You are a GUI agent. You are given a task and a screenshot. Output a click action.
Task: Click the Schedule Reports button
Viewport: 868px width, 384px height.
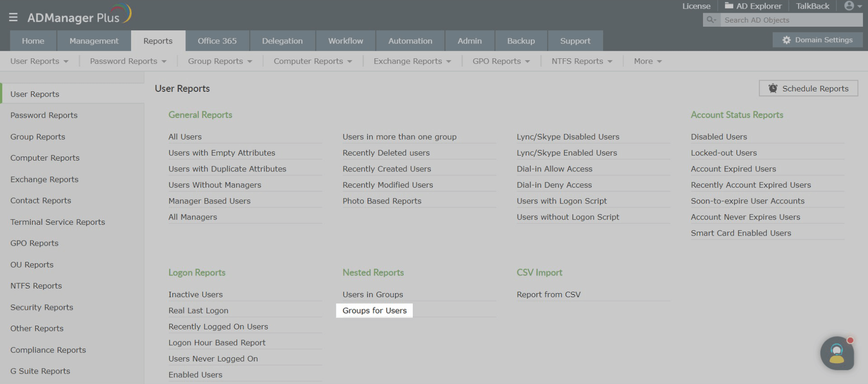(x=808, y=89)
